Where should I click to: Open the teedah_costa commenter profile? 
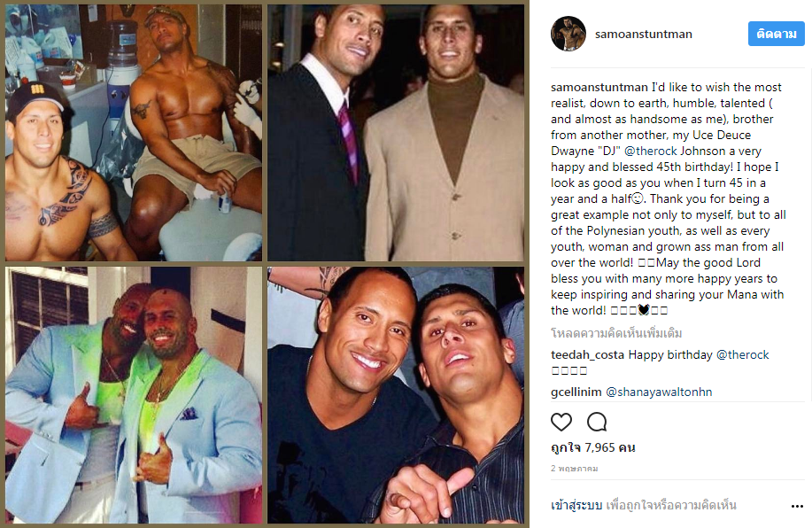(588, 355)
